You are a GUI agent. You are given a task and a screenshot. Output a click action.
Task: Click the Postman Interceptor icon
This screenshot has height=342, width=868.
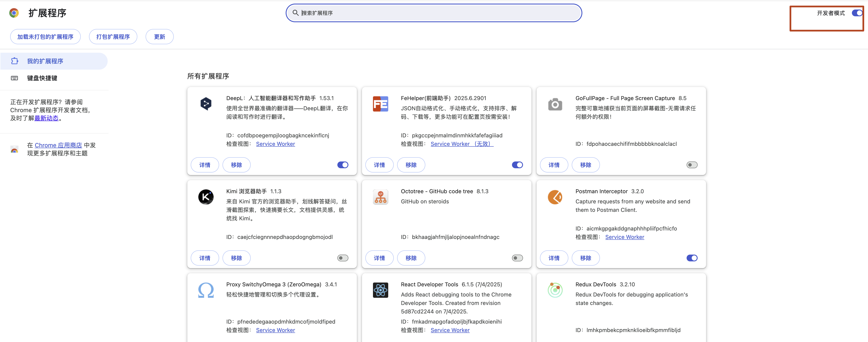pyautogui.click(x=555, y=197)
